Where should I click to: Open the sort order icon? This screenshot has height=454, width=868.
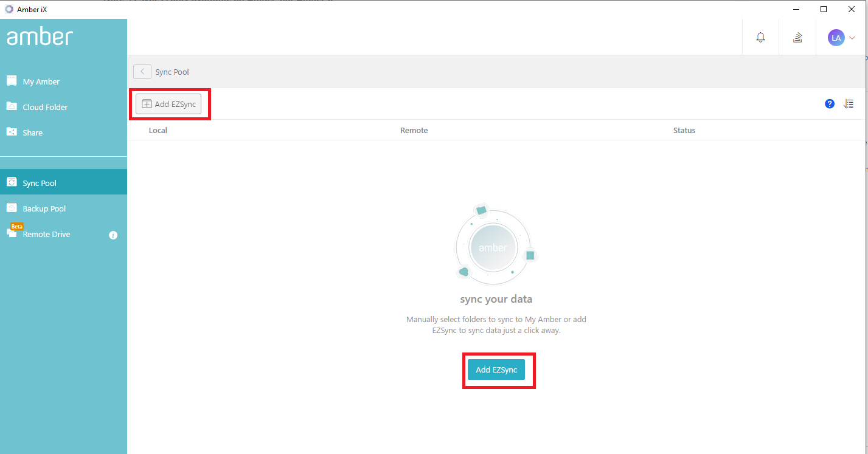coord(849,104)
